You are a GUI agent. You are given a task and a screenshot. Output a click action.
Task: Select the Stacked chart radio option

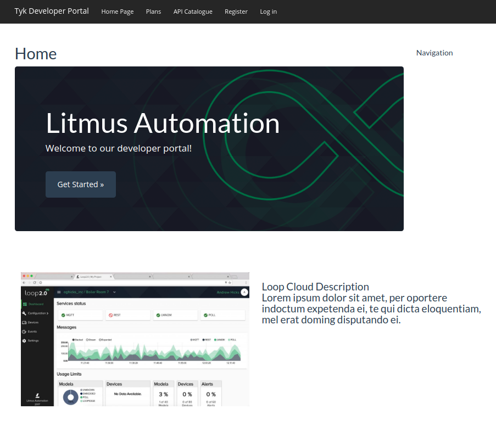(74, 340)
